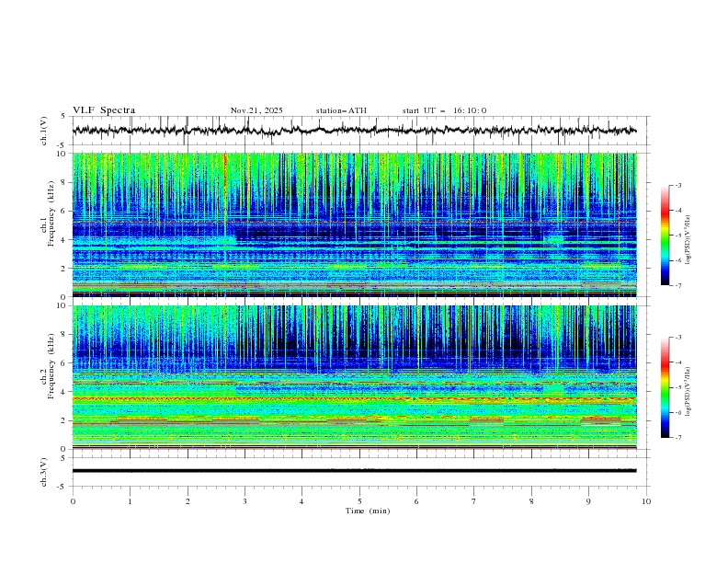Select the date text "Nov.21, 2025"
Screen dimensions: 728x563
256,110
